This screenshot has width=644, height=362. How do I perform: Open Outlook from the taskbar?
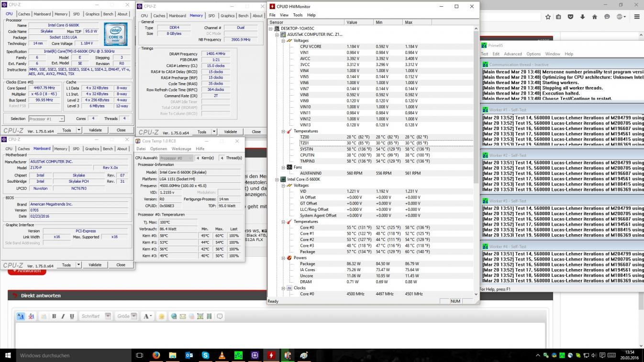(189, 355)
